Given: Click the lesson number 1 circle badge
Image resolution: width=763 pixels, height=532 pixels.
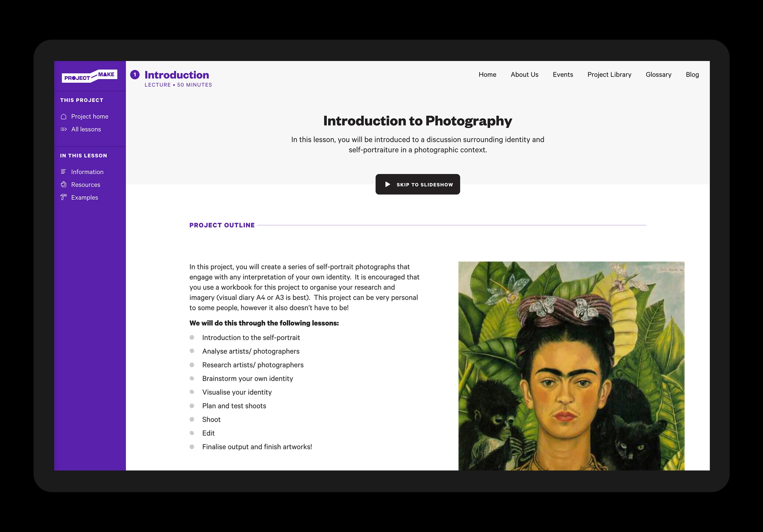Looking at the screenshot, I should click(x=135, y=75).
